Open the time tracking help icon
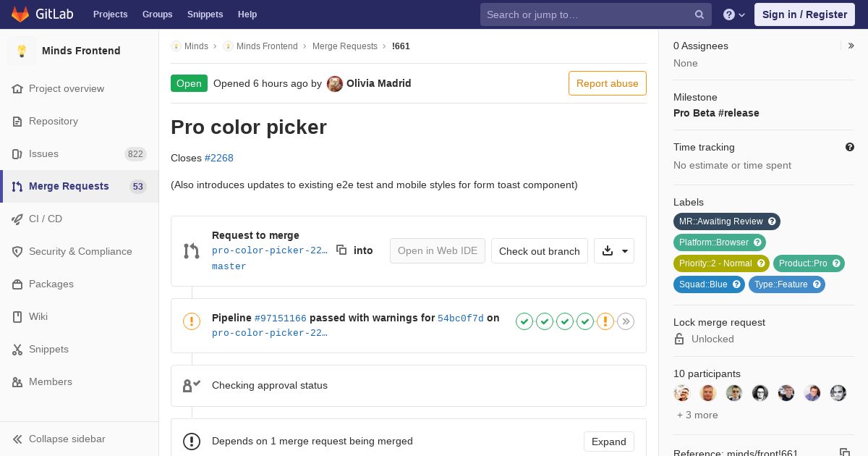Image resolution: width=868 pixels, height=456 pixels. click(x=850, y=147)
